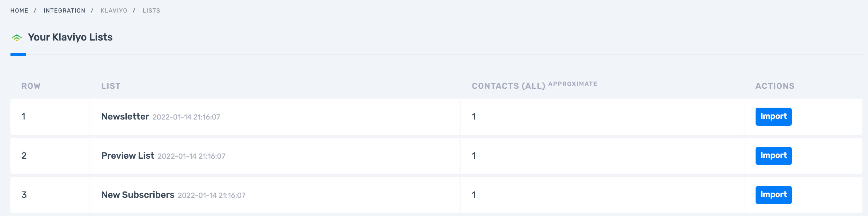Click contact count in New Subscribers row
The height and width of the screenshot is (216, 868).
(x=474, y=195)
